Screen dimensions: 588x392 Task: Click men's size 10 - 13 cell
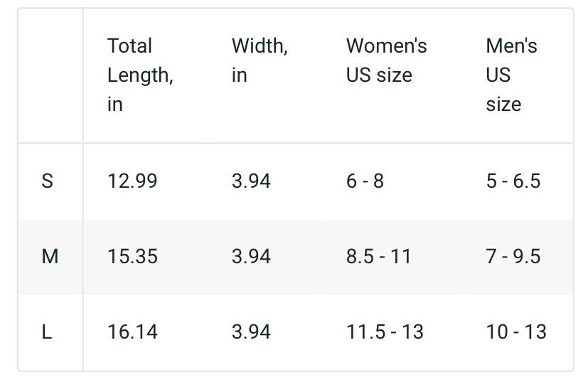pyautogui.click(x=516, y=332)
